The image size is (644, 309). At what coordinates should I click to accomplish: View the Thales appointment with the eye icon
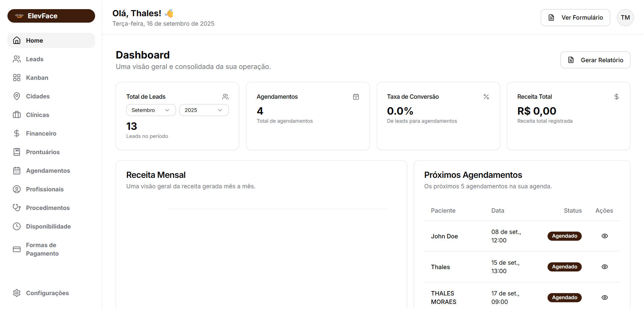point(605,267)
